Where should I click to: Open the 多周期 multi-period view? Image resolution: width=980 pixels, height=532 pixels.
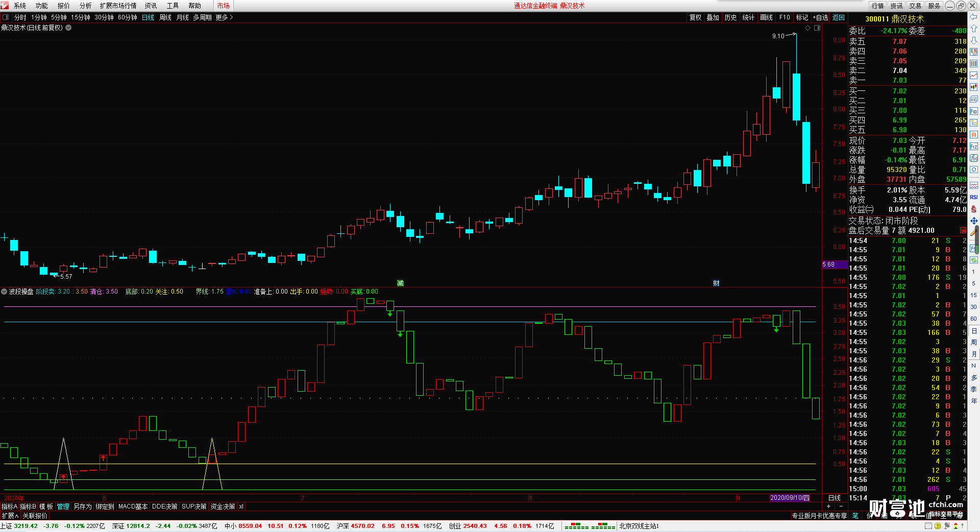[x=202, y=17]
